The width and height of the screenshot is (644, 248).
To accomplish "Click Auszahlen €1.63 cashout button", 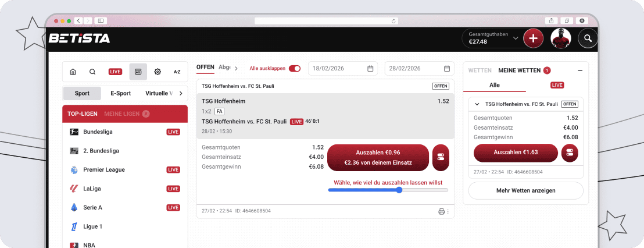I will 516,153.
